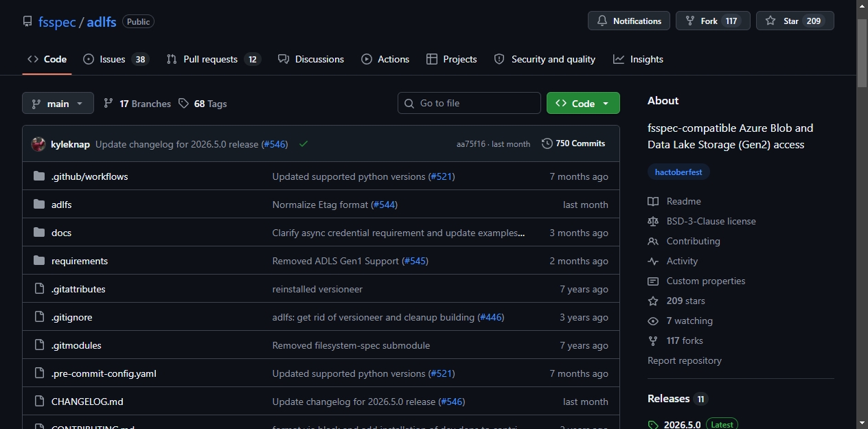This screenshot has width=868, height=429.
Task: Click the eye icon beside 7 watching
Action: [x=653, y=321]
